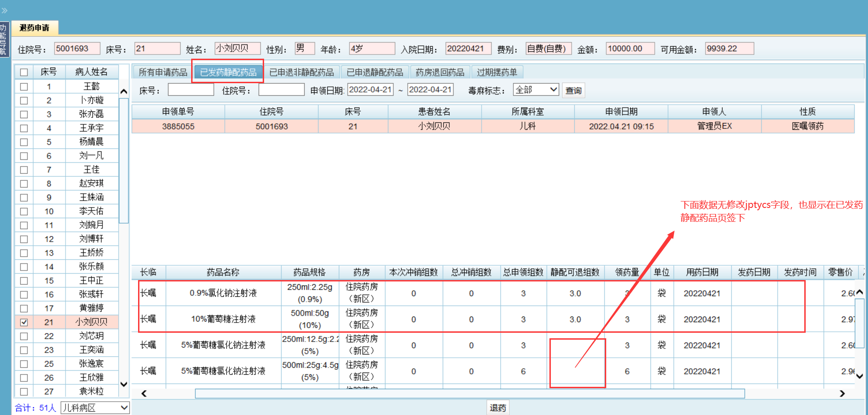
Task: Toggle the select-all checkbox in patient list header
Action: click(x=24, y=72)
